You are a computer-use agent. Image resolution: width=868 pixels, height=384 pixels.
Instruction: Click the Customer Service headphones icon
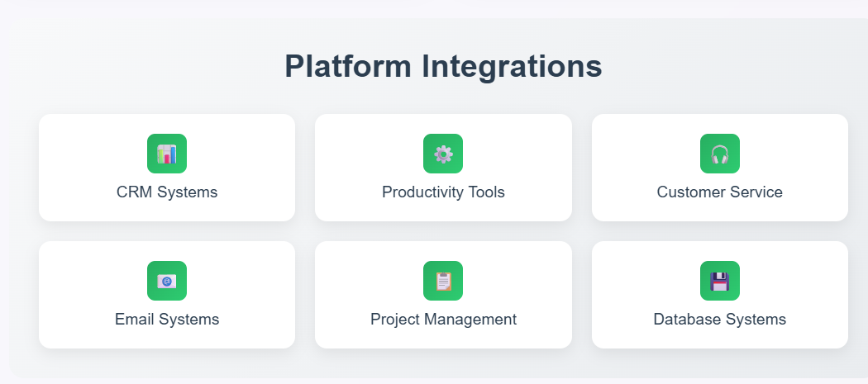click(x=720, y=154)
